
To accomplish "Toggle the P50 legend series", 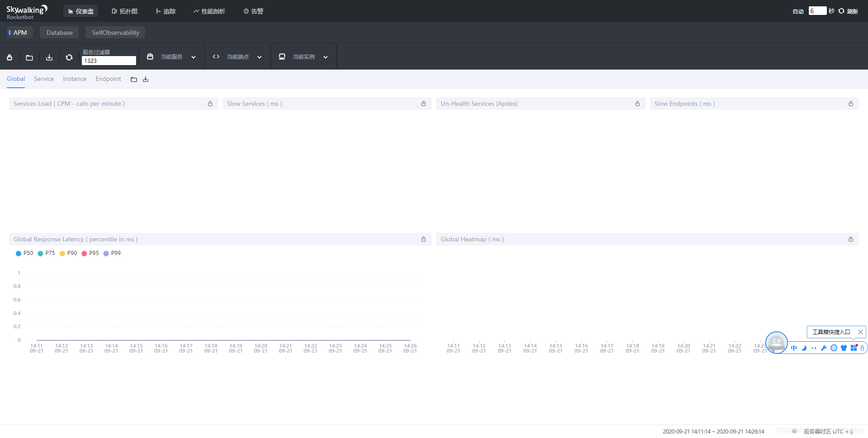I will (x=24, y=253).
